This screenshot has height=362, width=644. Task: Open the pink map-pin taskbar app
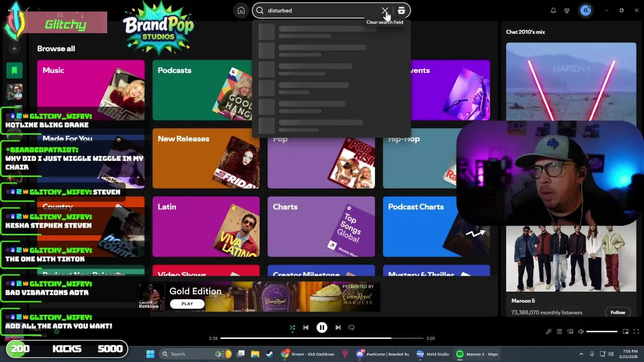pos(345,354)
